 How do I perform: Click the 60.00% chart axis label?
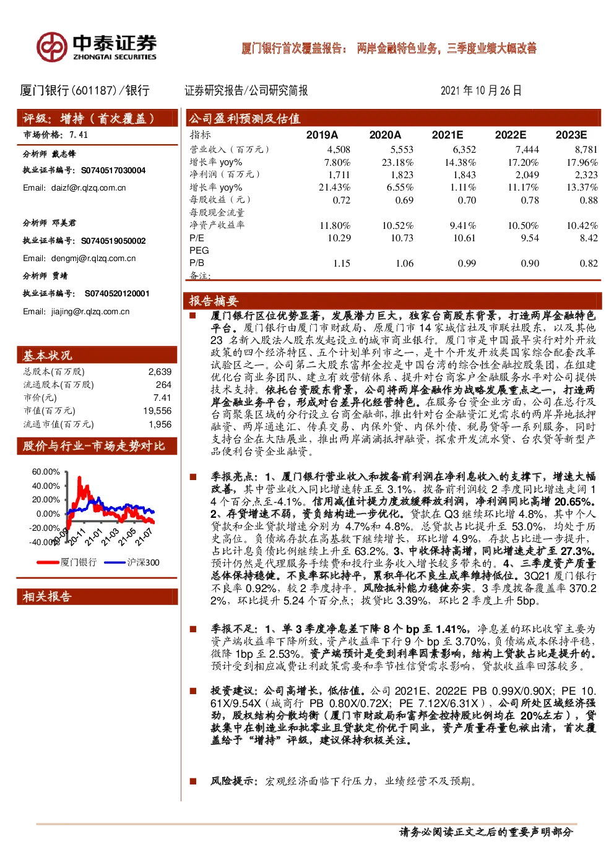[x=46, y=472]
